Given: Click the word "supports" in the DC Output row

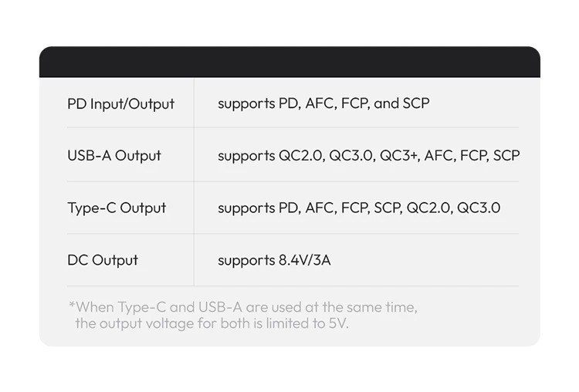Looking at the screenshot, I should (246, 261).
